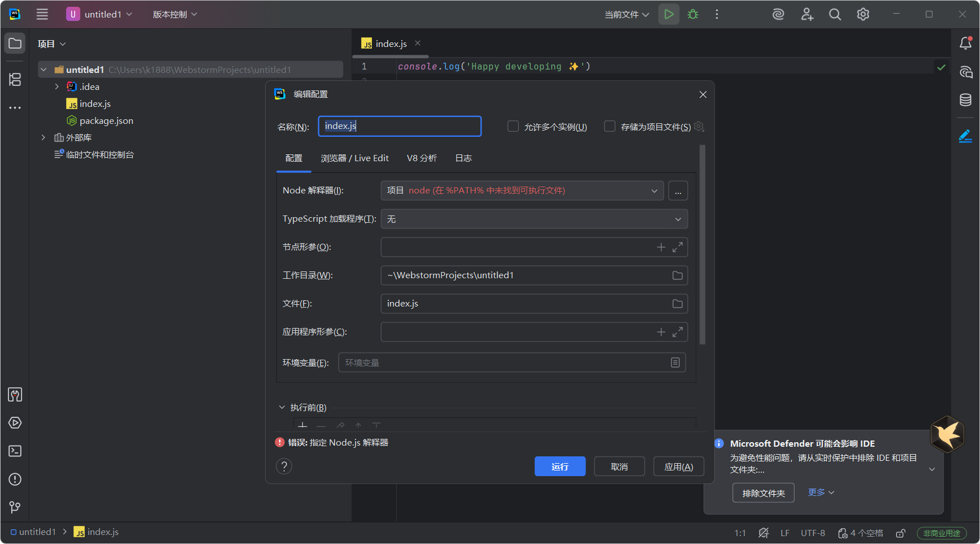Switch to the V8 profiling tab
Image resolution: width=980 pixels, height=544 pixels.
coord(422,158)
